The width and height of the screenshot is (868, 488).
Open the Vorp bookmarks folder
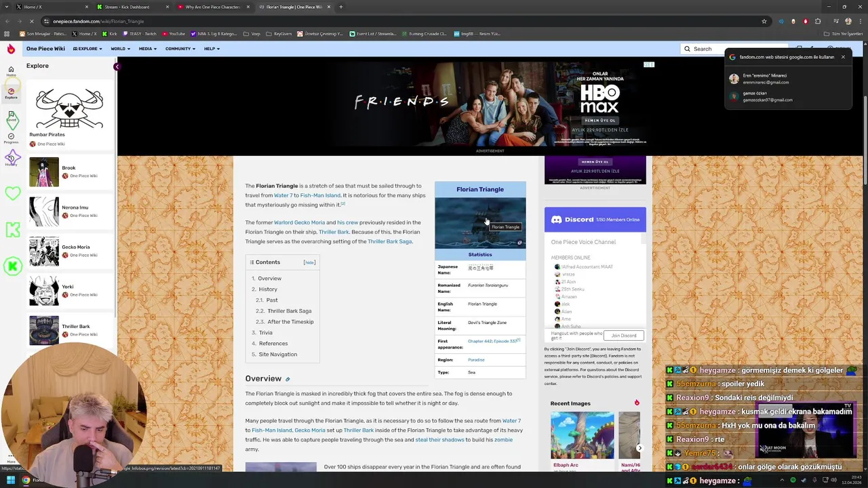[x=252, y=33]
